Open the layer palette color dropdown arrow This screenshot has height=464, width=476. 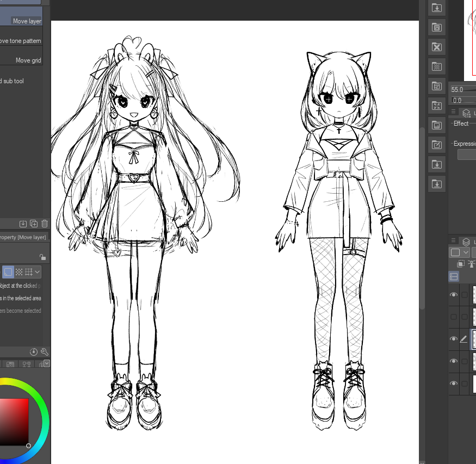coord(466,252)
